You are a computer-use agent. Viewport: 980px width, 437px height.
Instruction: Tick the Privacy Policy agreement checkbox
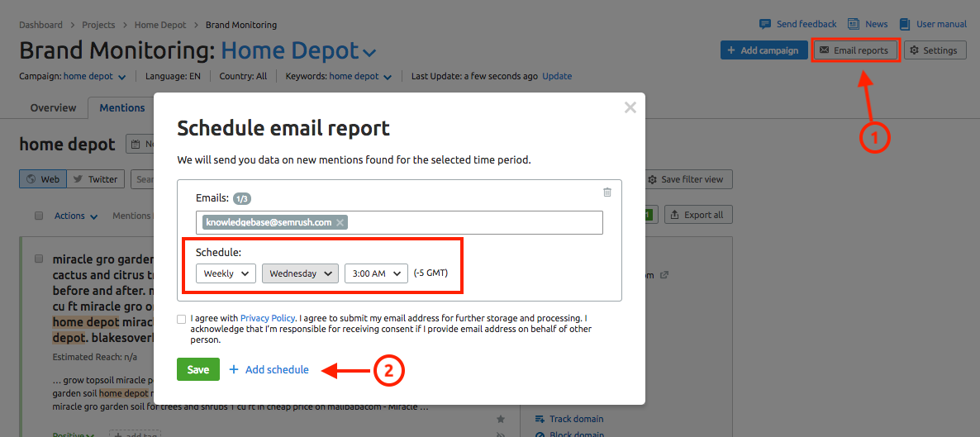[x=181, y=319]
